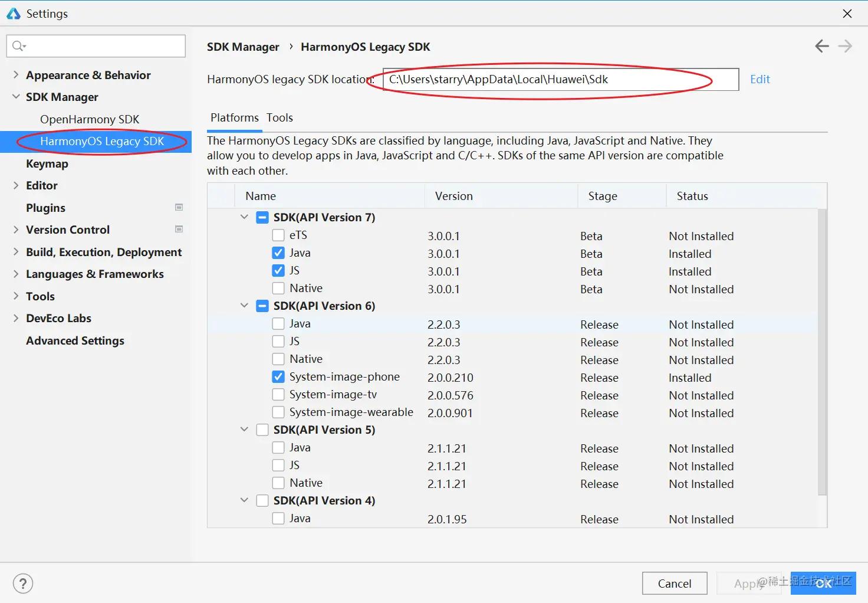The image size is (868, 603).
Task: Click SDK Manager in the breadcrumb
Action: coord(243,47)
